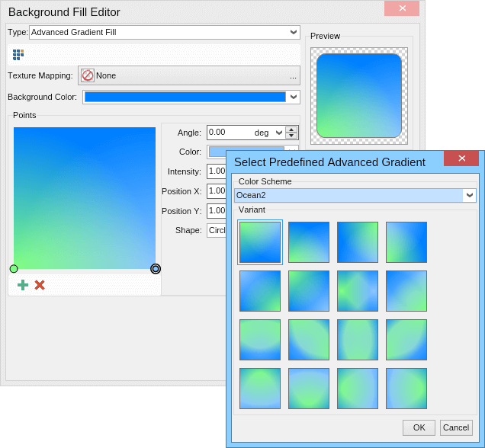Image resolution: width=485 pixels, height=448 pixels.
Task: Click the Texture Mapping None button
Action: click(191, 75)
